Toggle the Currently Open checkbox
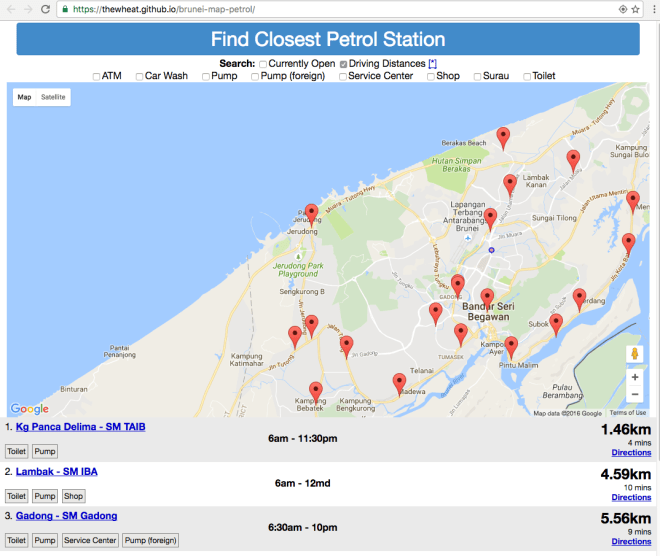The width and height of the screenshot is (660, 556). pos(263,64)
